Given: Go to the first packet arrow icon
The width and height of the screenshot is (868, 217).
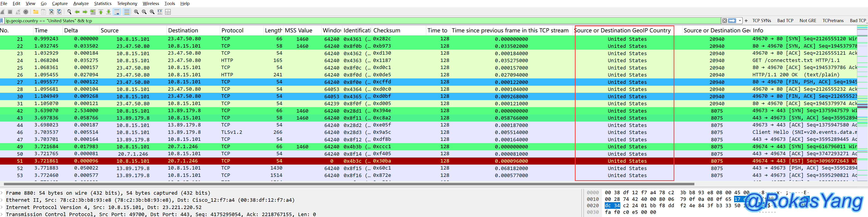Looking at the screenshot, I should tap(101, 12).
